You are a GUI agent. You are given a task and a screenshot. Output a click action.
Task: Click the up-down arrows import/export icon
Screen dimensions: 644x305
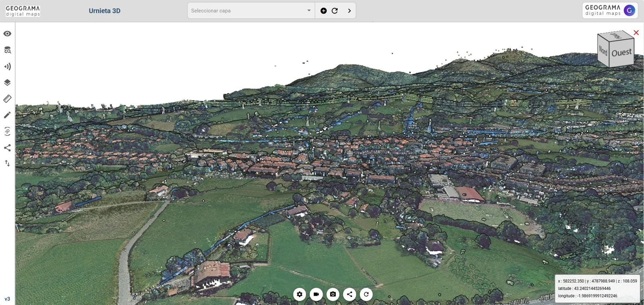point(7,163)
